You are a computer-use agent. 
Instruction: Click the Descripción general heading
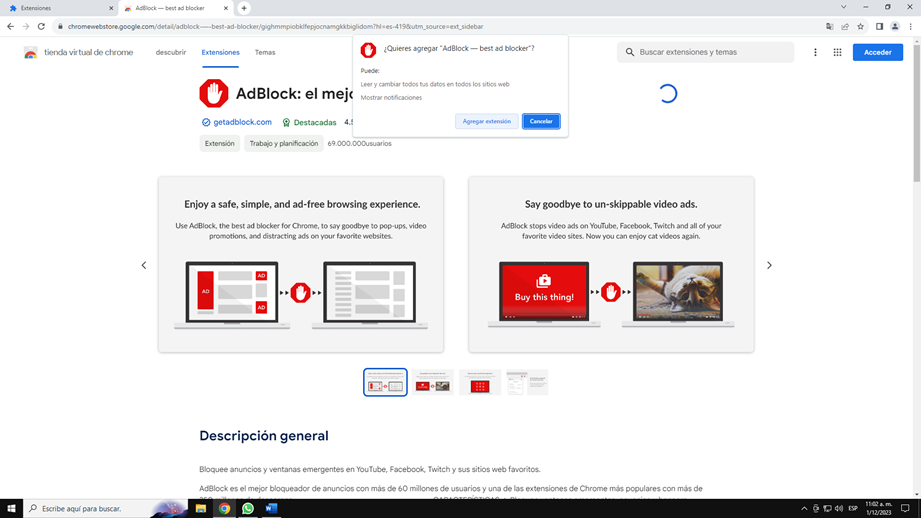[264, 436]
